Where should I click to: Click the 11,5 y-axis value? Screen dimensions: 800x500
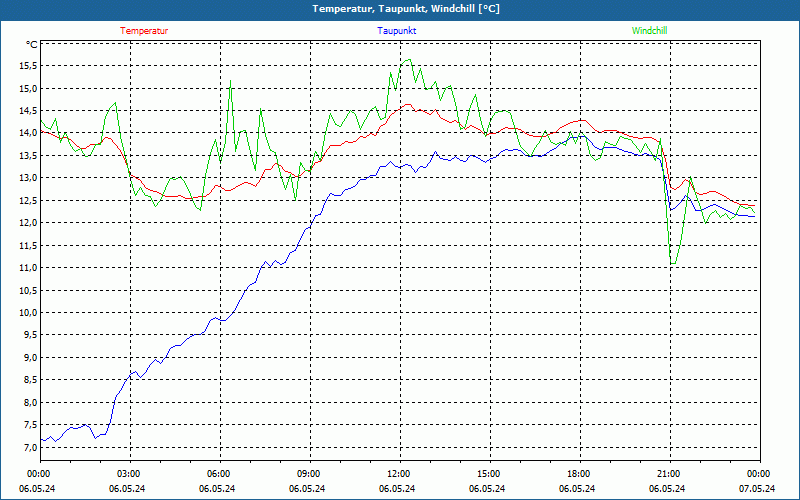point(29,245)
